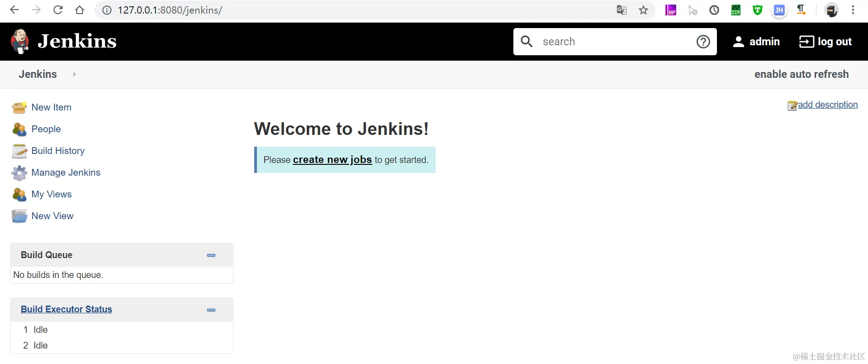Expand the Jenkins breadcrumb arrow
Image resolution: width=868 pixels, height=364 pixels.
[x=75, y=74]
